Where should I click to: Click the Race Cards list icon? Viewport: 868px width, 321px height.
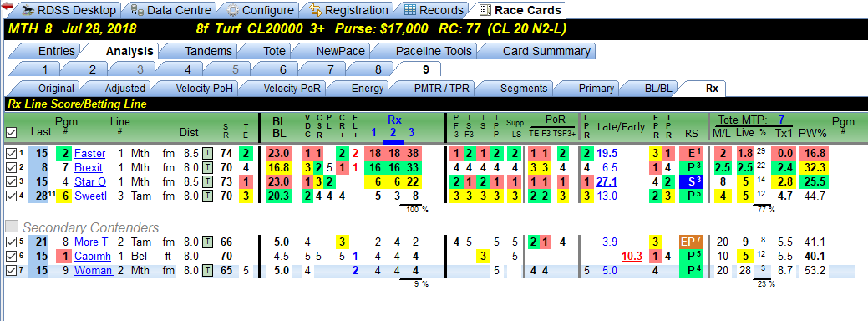click(x=485, y=10)
